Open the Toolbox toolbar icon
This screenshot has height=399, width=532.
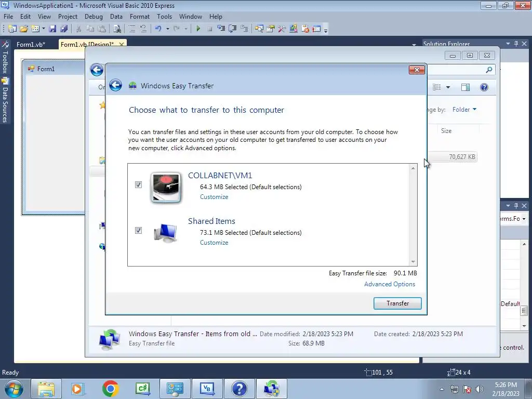click(282, 29)
